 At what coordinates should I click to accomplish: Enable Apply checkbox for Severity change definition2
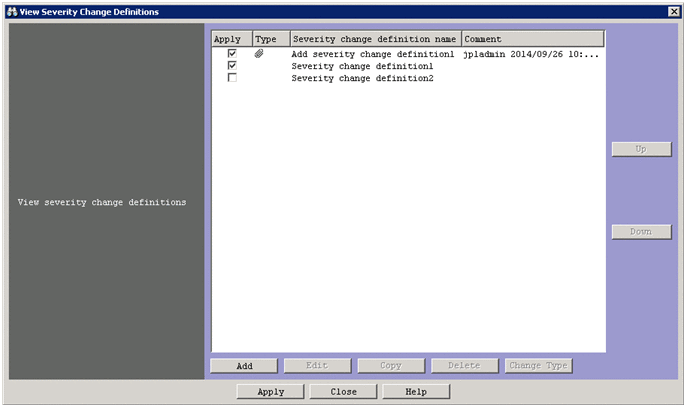click(x=232, y=78)
